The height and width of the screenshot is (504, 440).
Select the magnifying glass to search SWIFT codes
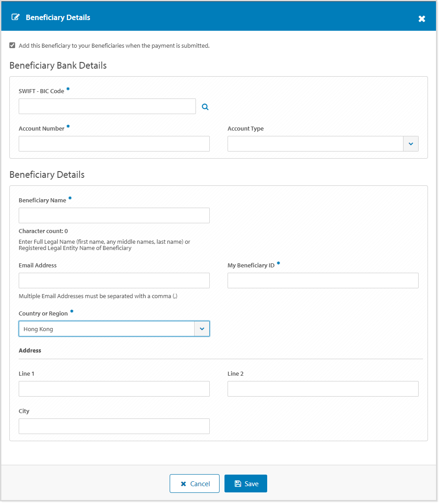coord(205,107)
